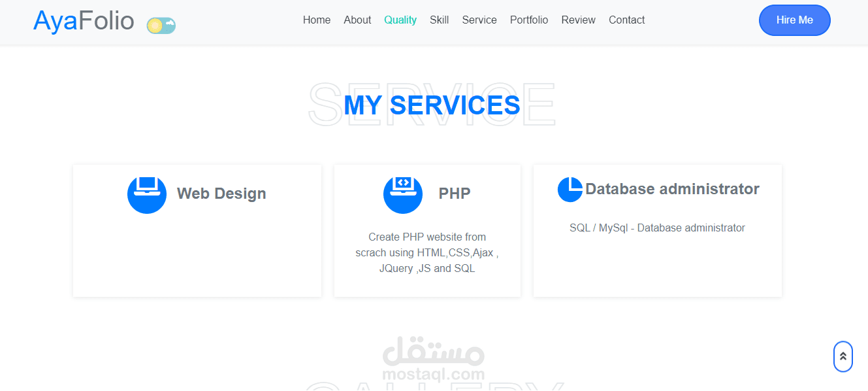Click the AyaFolio logo
868x391 pixels.
(84, 21)
